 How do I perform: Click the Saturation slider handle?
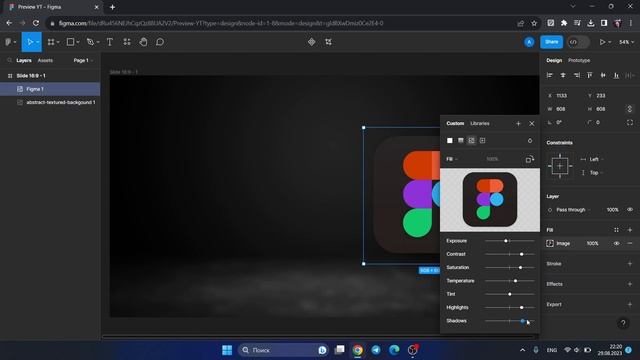pos(520,268)
